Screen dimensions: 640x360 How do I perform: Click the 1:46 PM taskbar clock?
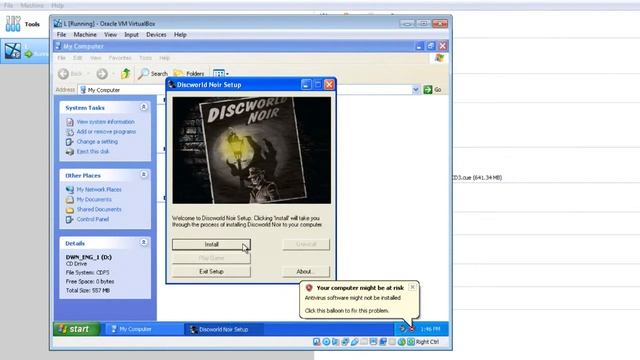pyautogui.click(x=430, y=329)
